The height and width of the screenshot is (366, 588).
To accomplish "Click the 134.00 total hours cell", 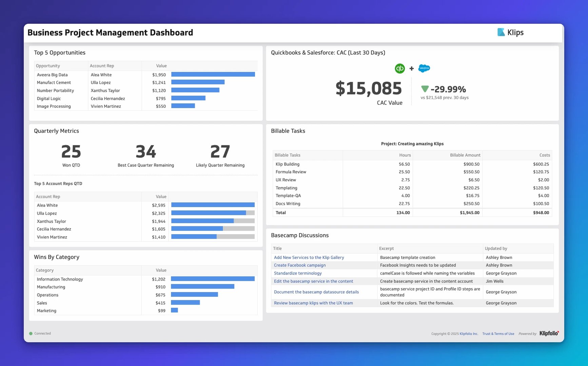I will coord(403,213).
